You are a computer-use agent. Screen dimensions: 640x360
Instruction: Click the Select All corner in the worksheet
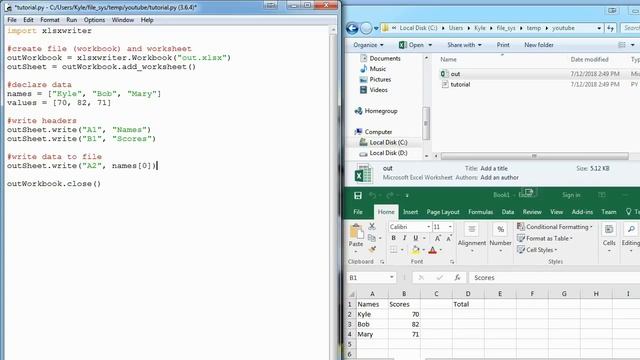pyautogui.click(x=351, y=293)
